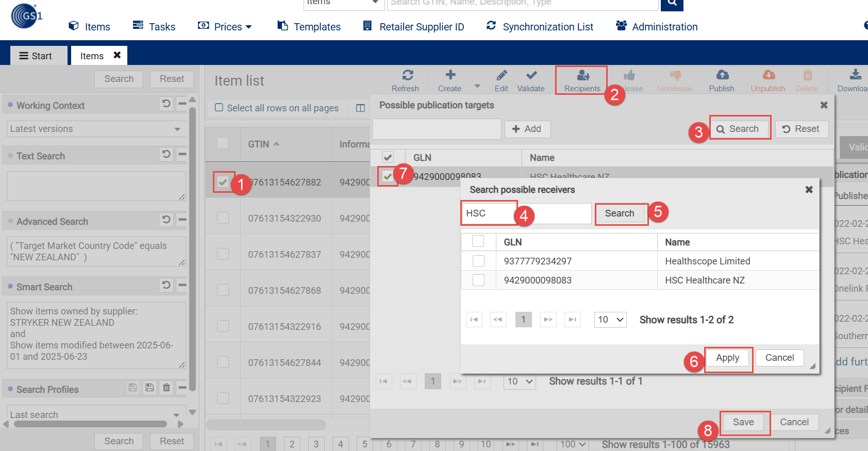Click Add in publication targets dialog
The width and height of the screenshot is (868, 451).
coord(527,129)
